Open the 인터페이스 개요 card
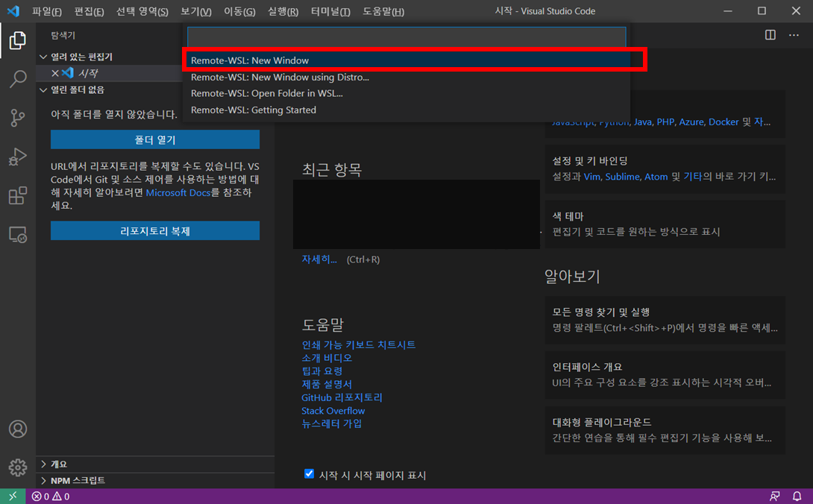The width and height of the screenshot is (813, 504). pos(665,375)
